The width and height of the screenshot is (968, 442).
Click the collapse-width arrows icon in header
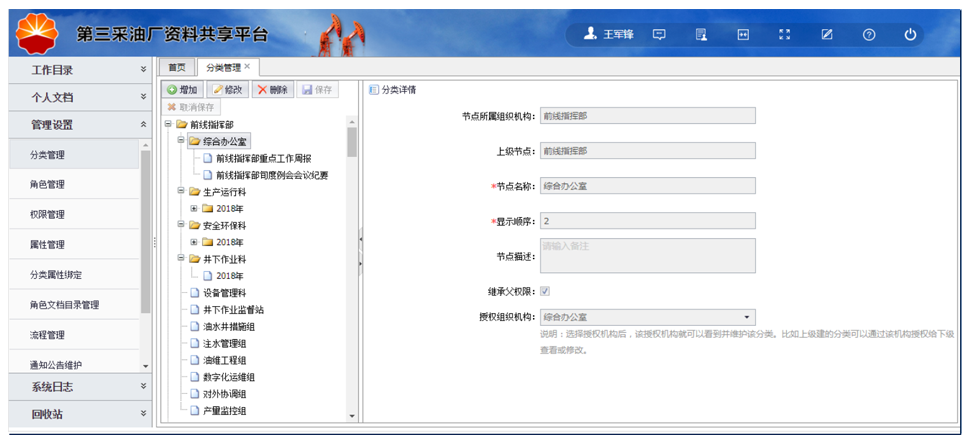(x=743, y=34)
